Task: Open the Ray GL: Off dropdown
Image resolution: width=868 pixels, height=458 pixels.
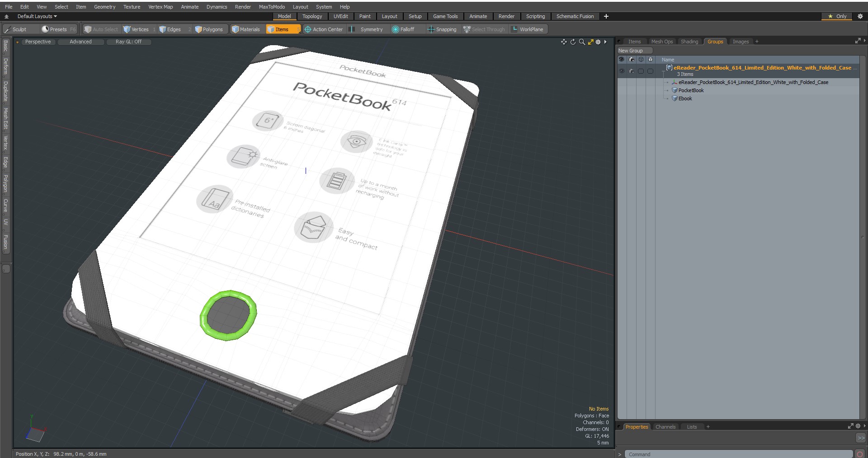Action: (x=128, y=42)
